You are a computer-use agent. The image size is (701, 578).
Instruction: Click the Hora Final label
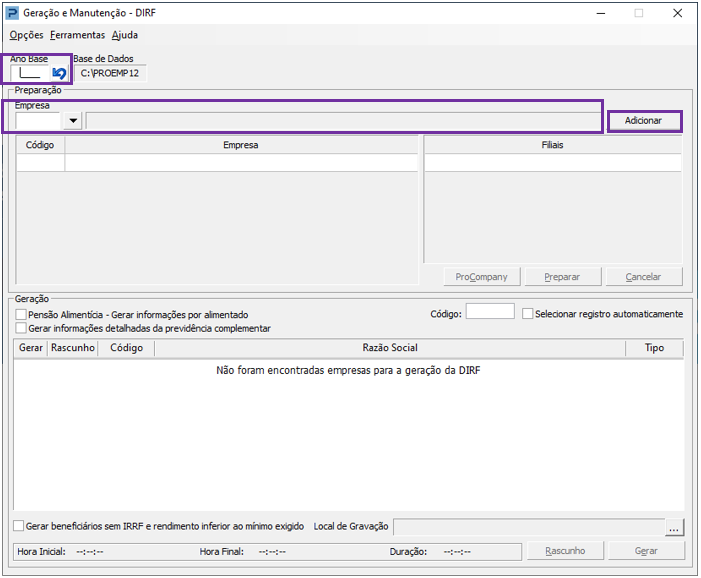coord(222,552)
